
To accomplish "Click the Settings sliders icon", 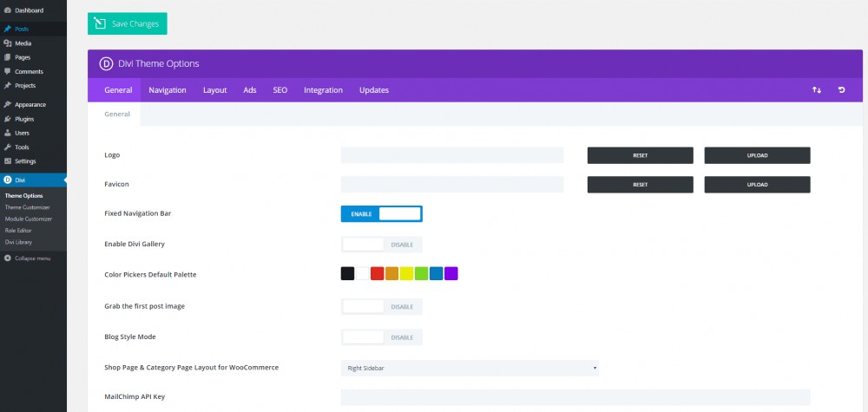I will [7, 161].
